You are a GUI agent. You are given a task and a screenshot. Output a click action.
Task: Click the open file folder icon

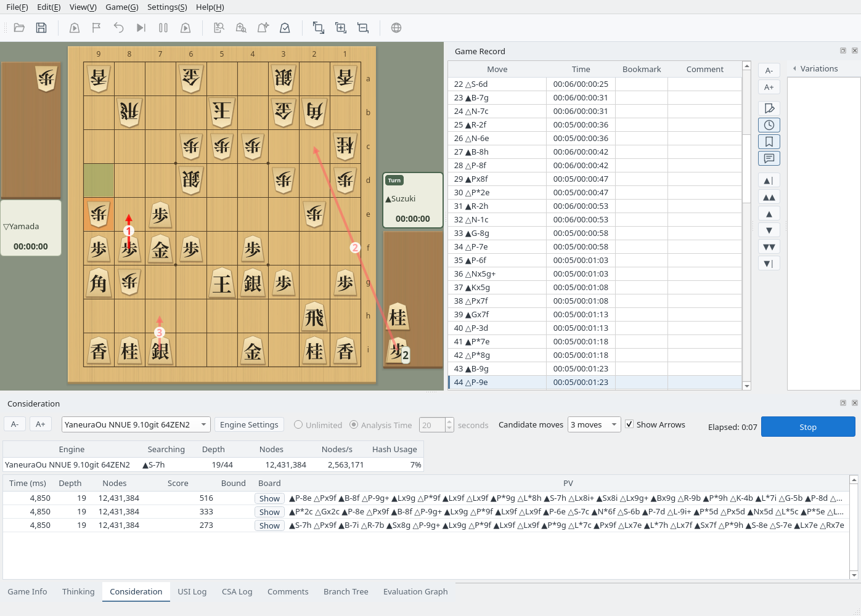(19, 28)
